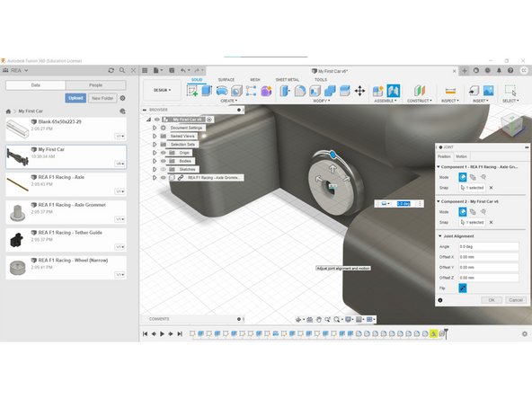Image resolution: width=532 pixels, height=399 pixels.
Task: Select Simple mode for Component 2
Action: coord(463,212)
